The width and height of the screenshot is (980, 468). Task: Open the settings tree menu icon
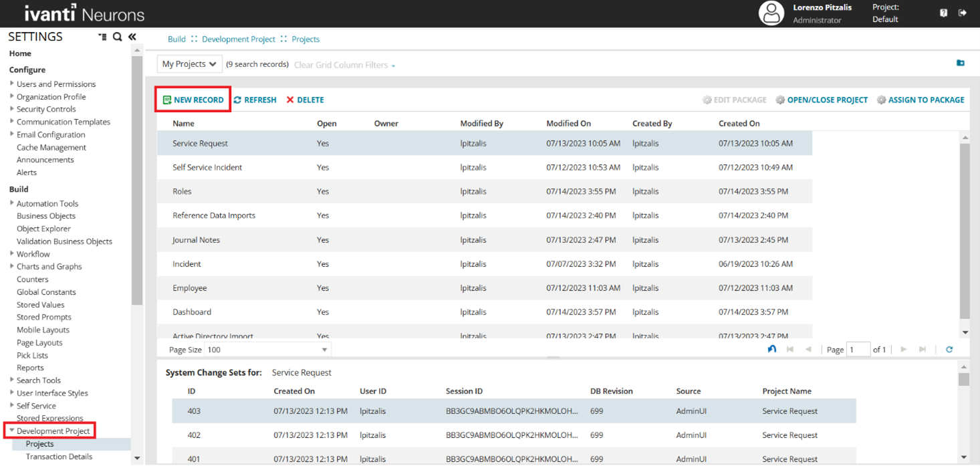tap(102, 37)
